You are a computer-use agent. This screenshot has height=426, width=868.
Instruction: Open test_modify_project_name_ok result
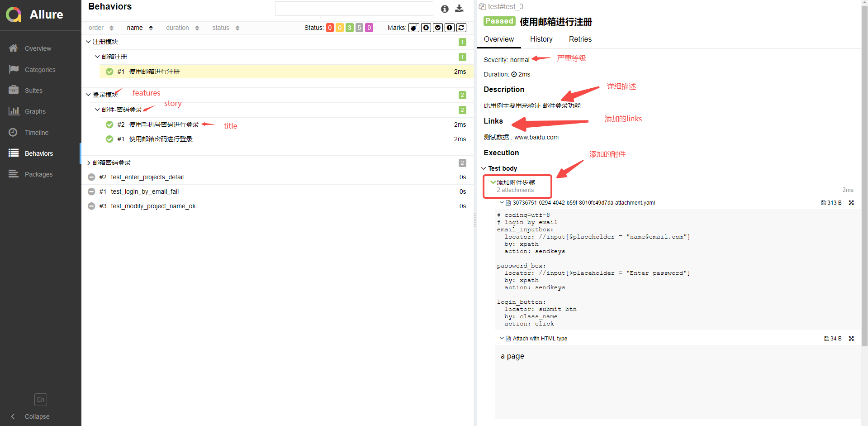[277, 206]
